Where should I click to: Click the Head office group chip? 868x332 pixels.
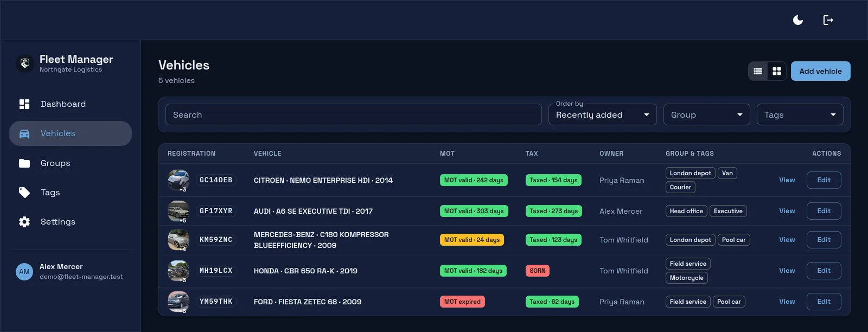coord(686,211)
